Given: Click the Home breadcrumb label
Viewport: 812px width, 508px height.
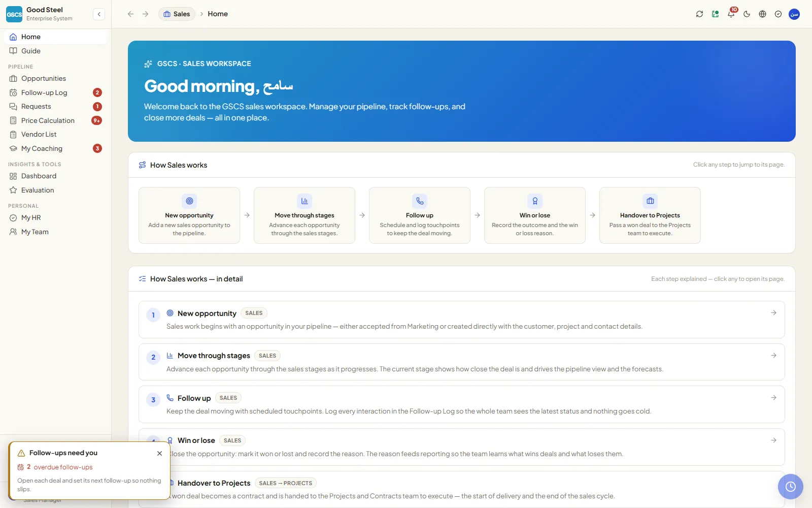Looking at the screenshot, I should [218, 14].
